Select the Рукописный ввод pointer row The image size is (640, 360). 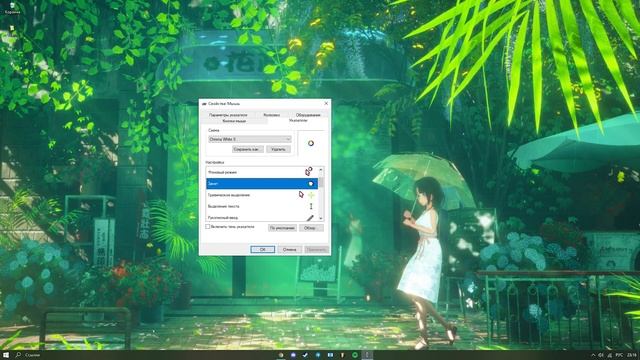tap(262, 218)
